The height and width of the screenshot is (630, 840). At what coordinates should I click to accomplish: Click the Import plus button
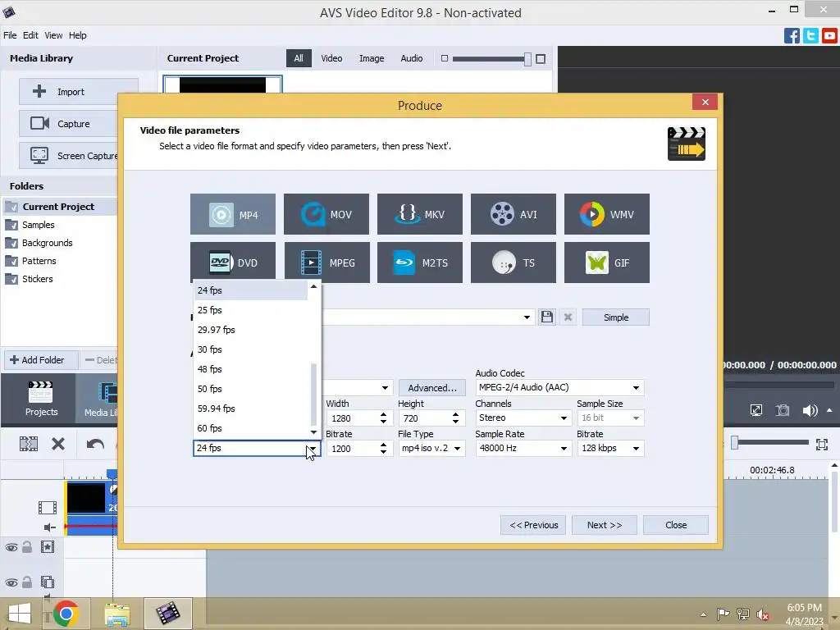click(x=78, y=92)
